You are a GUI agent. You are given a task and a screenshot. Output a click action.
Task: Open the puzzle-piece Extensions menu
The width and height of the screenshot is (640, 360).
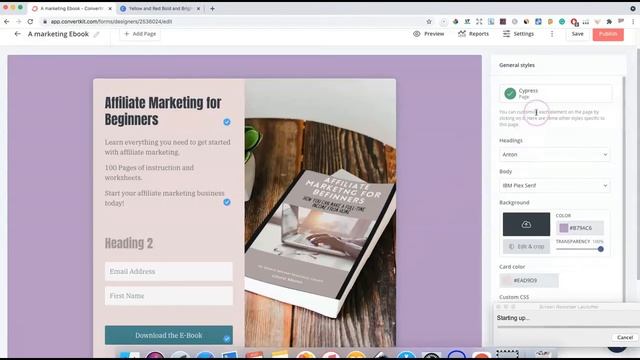[609, 22]
